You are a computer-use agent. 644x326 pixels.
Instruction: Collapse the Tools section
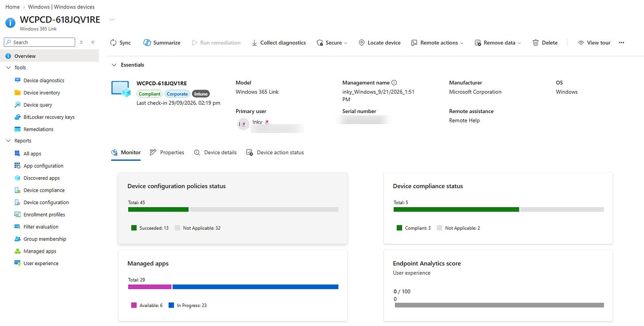pos(8,68)
